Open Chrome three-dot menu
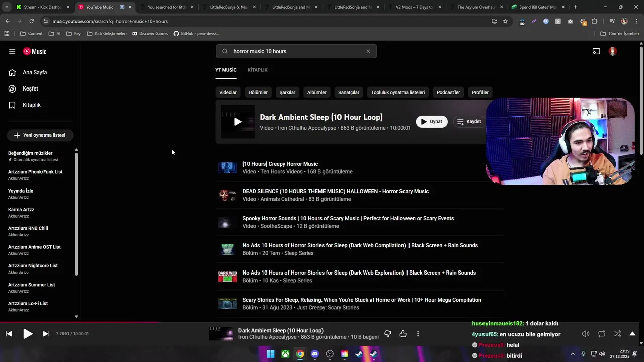644x362 pixels. [636, 21]
